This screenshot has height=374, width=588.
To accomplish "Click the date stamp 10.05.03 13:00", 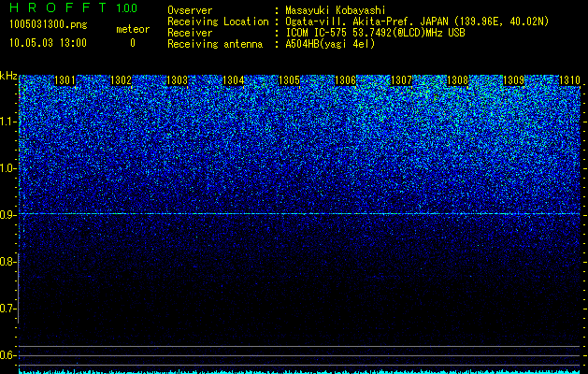I will [x=48, y=43].
